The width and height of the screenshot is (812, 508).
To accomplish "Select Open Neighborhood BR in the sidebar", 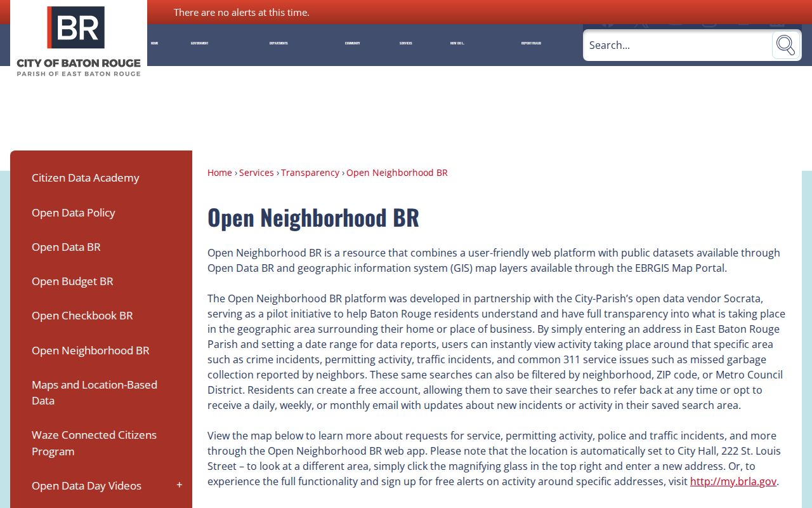I will pos(91,351).
